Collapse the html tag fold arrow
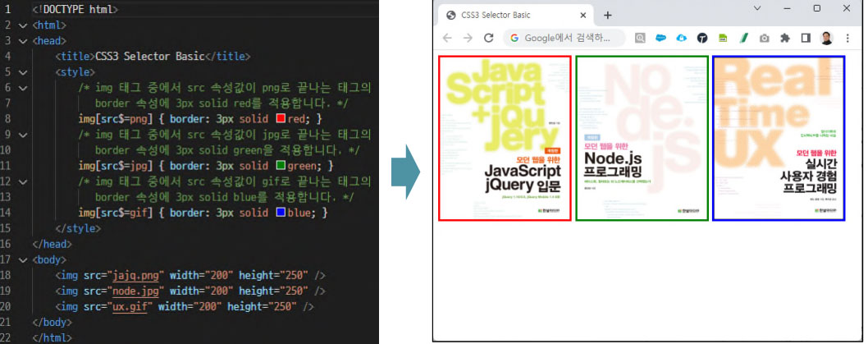This screenshot has height=344, width=868. point(22,25)
